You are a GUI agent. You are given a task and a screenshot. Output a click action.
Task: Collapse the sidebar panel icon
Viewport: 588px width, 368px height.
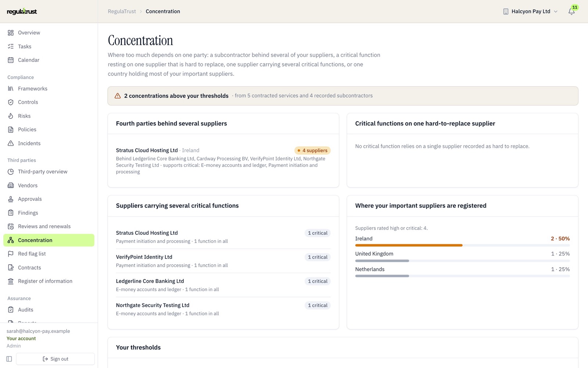pos(9,359)
